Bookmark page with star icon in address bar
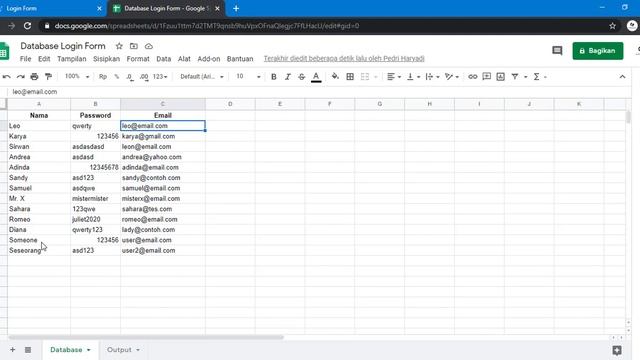Image resolution: width=640 pixels, height=360 pixels. [x=612, y=26]
